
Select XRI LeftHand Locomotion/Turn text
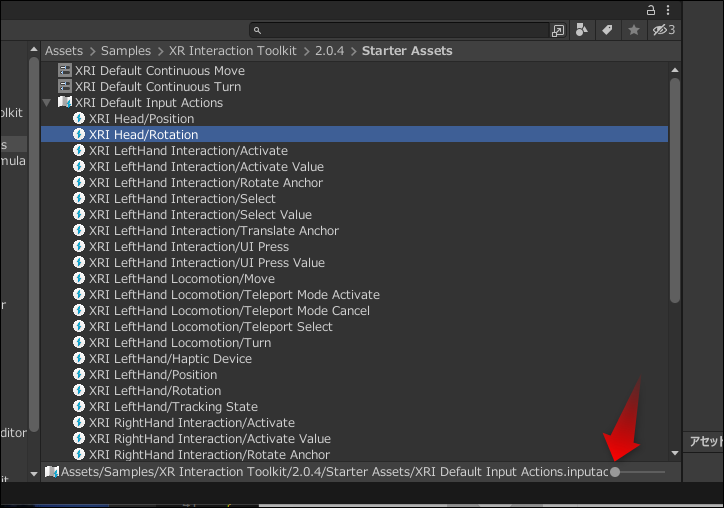point(180,343)
